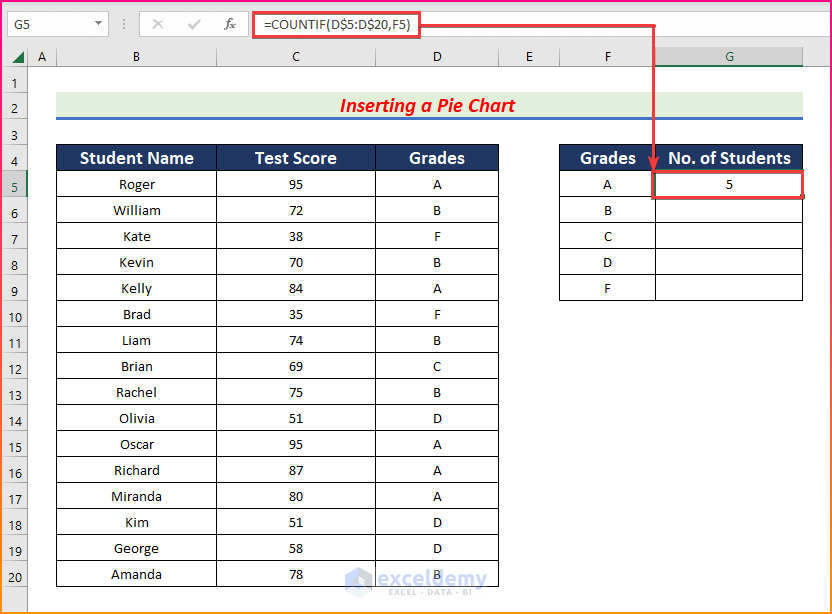This screenshot has height=614, width=832.
Task: Click the Test Score header cell
Action: pos(296,158)
